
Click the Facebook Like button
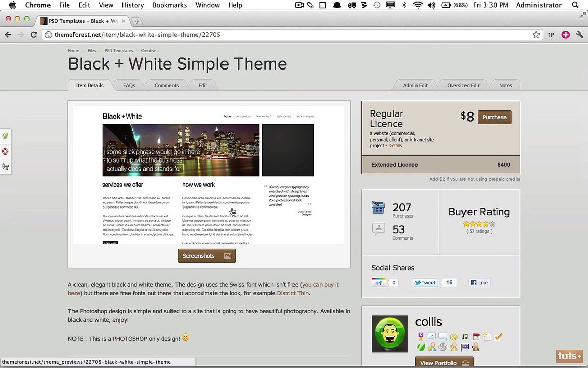479,282
